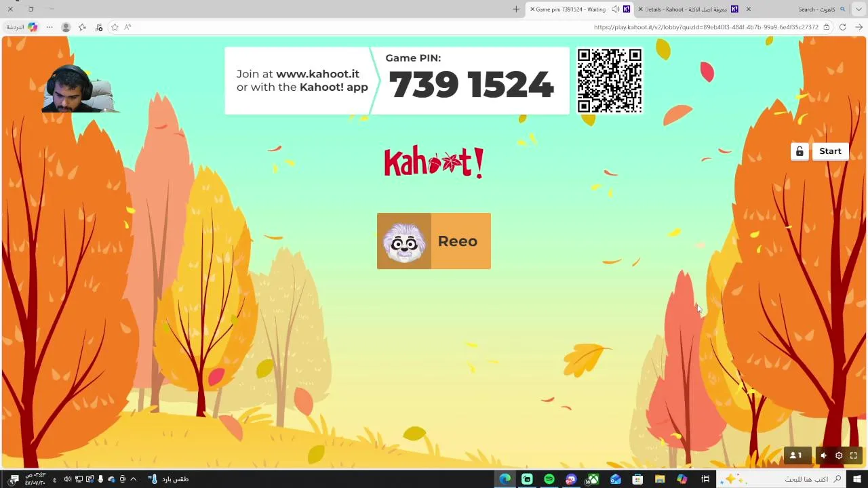The image size is (868, 488).
Task: Open a new browser tab
Action: [x=516, y=9]
